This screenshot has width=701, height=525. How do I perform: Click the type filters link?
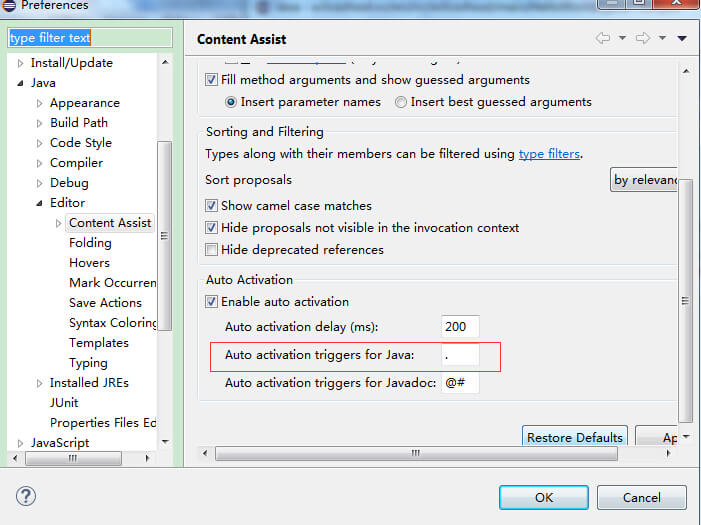click(x=548, y=154)
